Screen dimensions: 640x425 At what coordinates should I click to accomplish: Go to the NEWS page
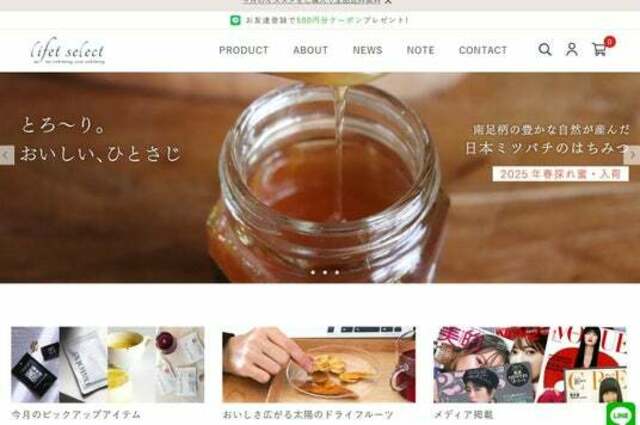368,50
